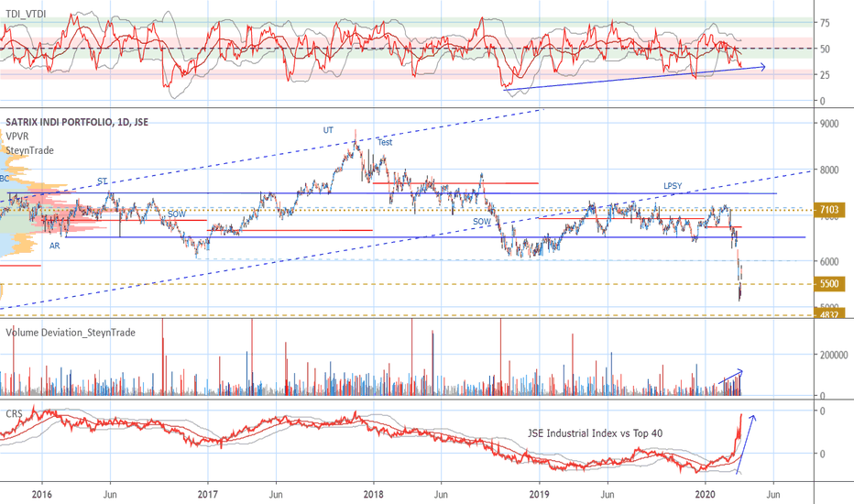Click the 200000 volume scale value

(x=834, y=355)
